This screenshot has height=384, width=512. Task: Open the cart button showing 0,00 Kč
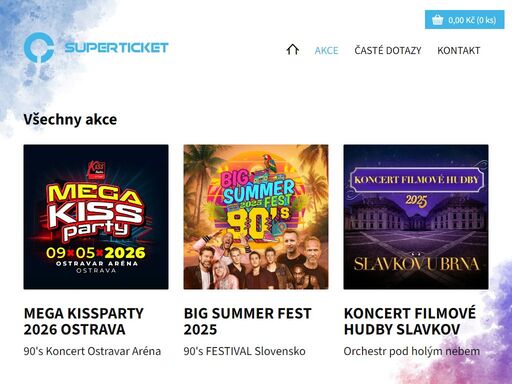coord(464,20)
